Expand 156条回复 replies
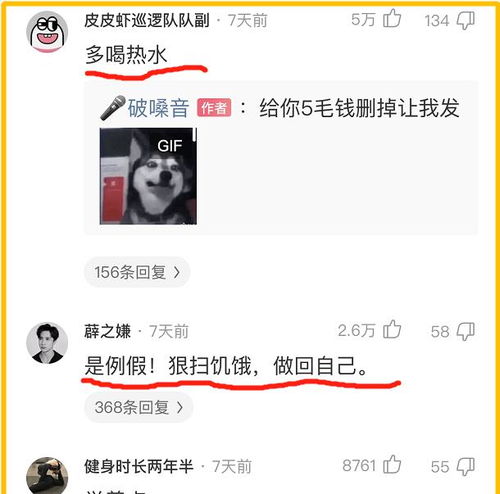Image resolution: width=500 pixels, height=494 pixels. tap(137, 272)
